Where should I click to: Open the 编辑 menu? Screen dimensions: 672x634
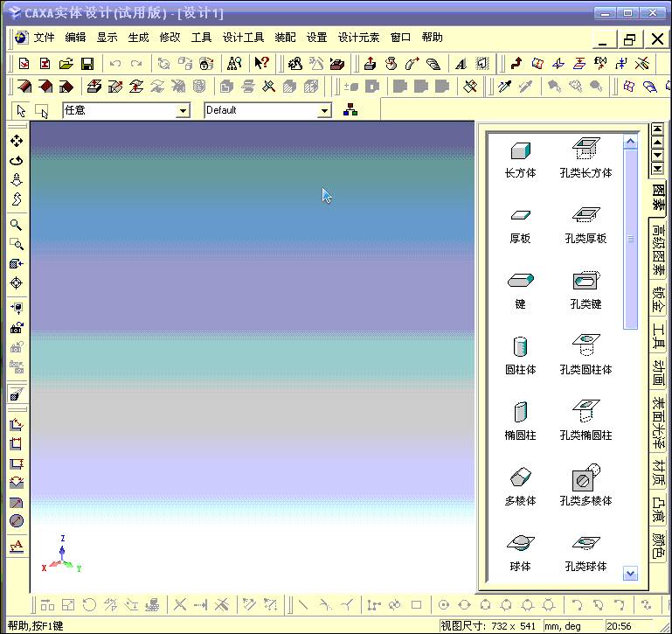pyautogui.click(x=75, y=38)
